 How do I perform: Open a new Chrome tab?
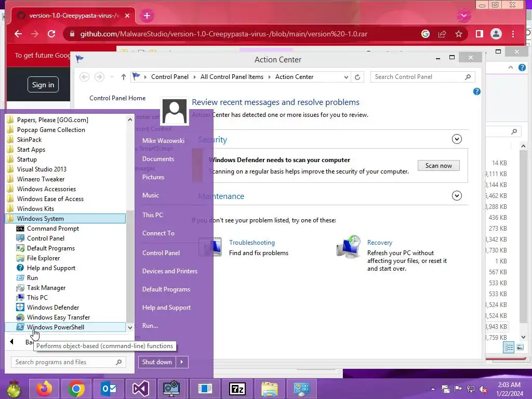click(147, 16)
